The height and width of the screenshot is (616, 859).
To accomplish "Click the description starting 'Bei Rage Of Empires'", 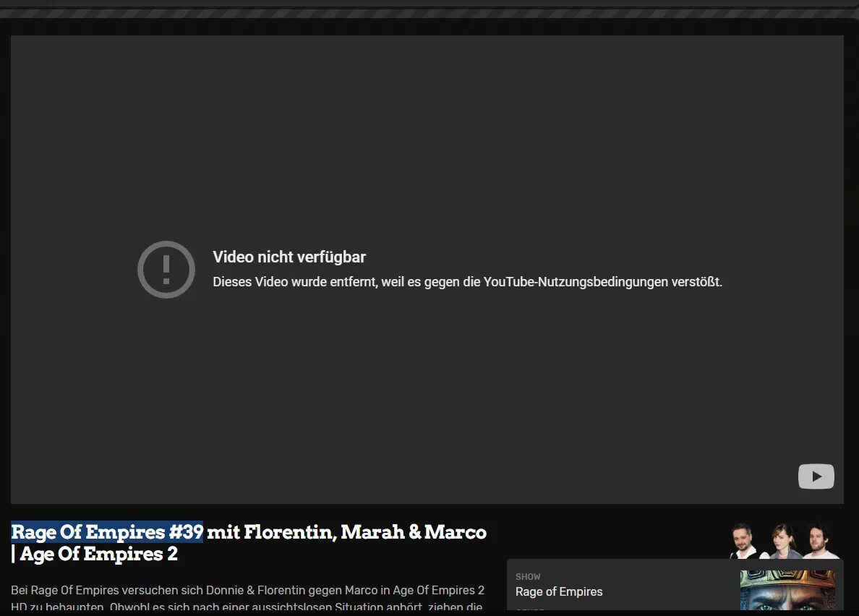I will (247, 599).
